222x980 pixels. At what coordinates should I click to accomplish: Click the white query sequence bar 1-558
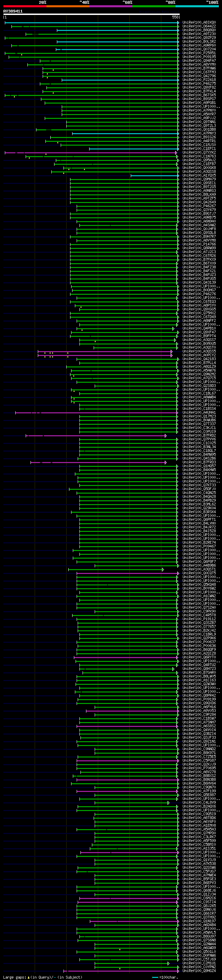[x=92, y=15]
